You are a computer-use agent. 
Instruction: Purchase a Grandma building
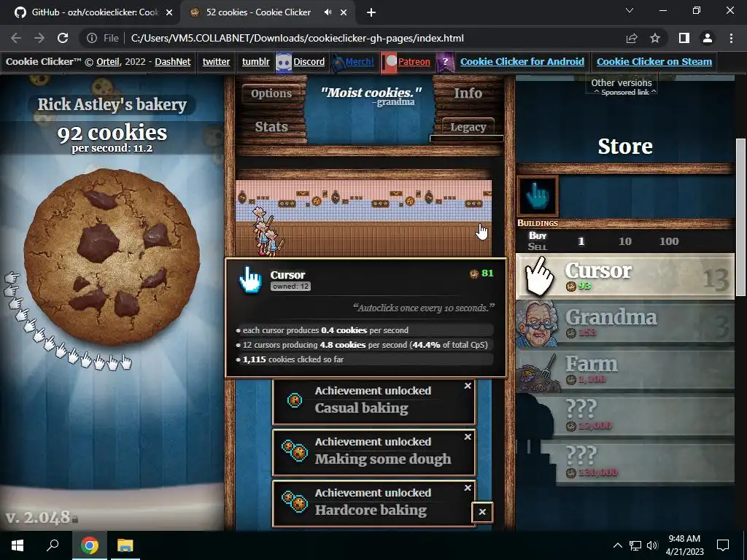point(625,324)
